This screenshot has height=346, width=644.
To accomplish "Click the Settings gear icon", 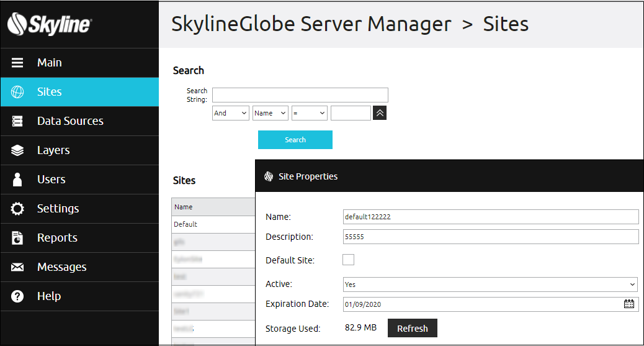I will click(x=17, y=209).
